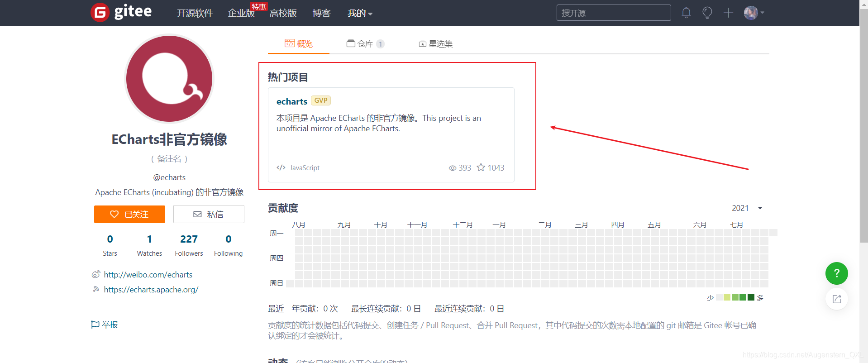Click the GVP badge
This screenshot has height=363, width=868.
pos(321,100)
